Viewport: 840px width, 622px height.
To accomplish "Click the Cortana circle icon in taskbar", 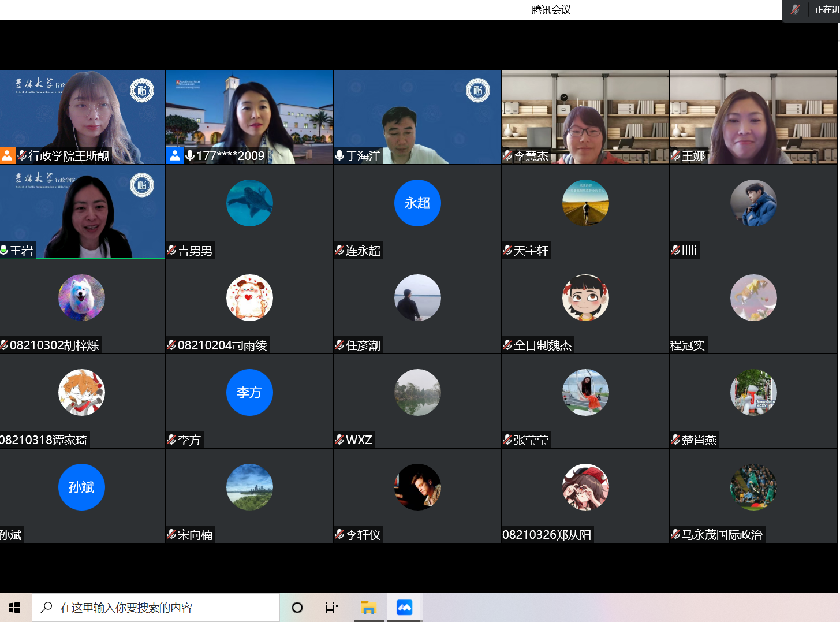I will [x=297, y=608].
